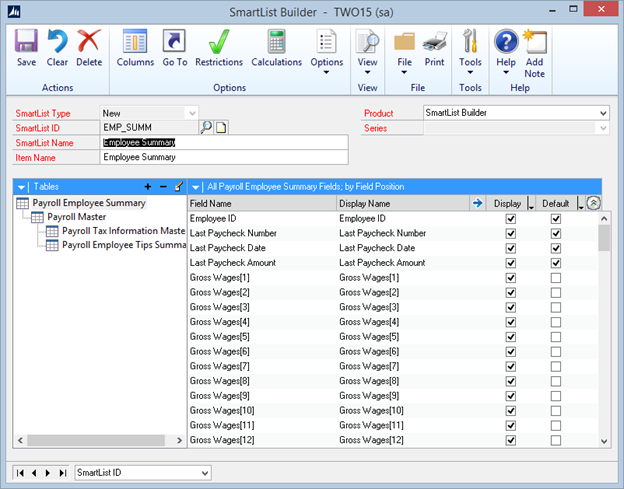The width and height of the screenshot is (624, 489).
Task: Remove the selected table with minus icon
Action: 163,186
